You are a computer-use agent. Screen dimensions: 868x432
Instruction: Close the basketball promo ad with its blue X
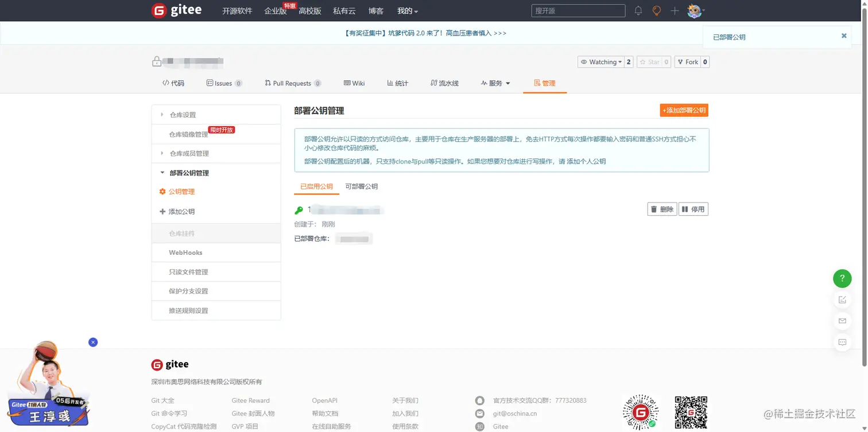pos(93,342)
